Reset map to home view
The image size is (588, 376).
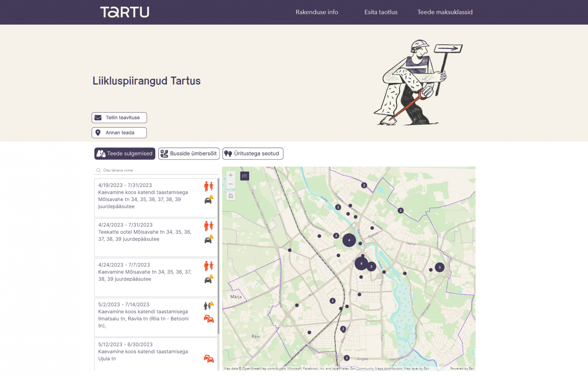click(231, 196)
